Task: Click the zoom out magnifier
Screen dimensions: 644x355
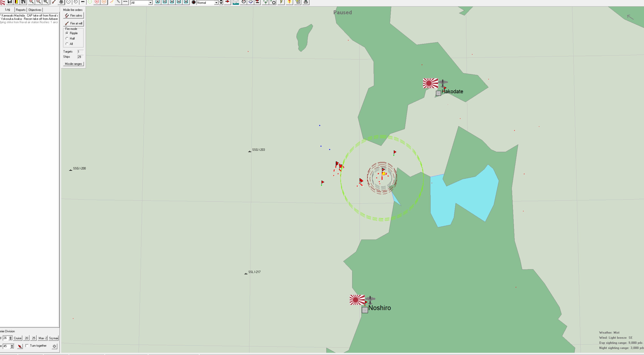Action: [x=39, y=2]
